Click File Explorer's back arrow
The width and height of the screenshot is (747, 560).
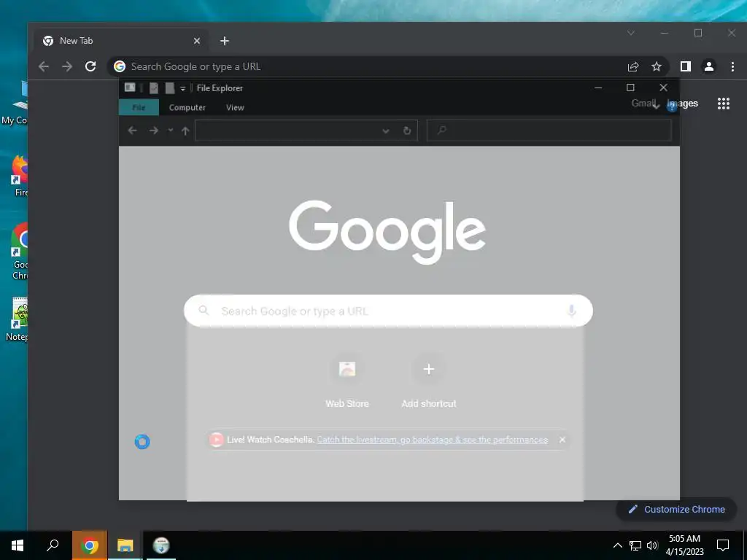(x=133, y=131)
